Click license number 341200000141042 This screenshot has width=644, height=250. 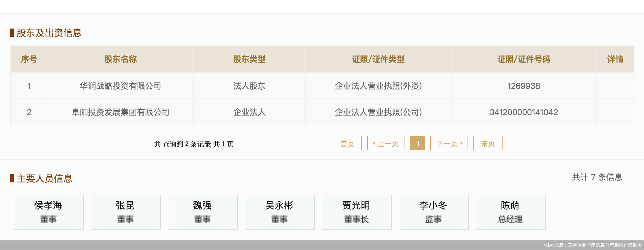524,112
